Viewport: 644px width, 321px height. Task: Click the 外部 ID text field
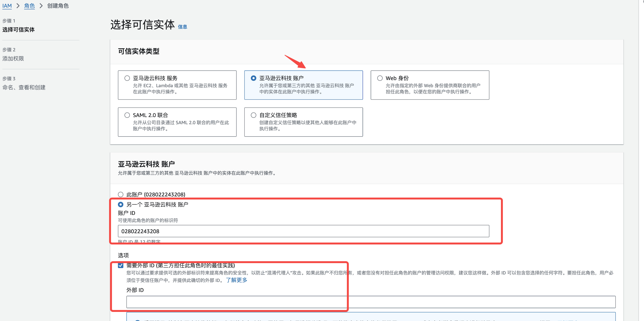click(371, 302)
